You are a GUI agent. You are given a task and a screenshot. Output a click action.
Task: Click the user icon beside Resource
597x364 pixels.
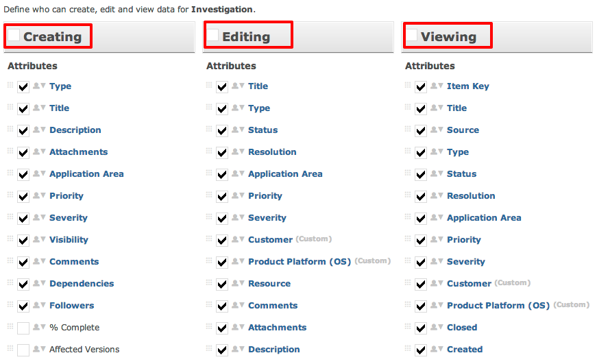click(x=238, y=283)
